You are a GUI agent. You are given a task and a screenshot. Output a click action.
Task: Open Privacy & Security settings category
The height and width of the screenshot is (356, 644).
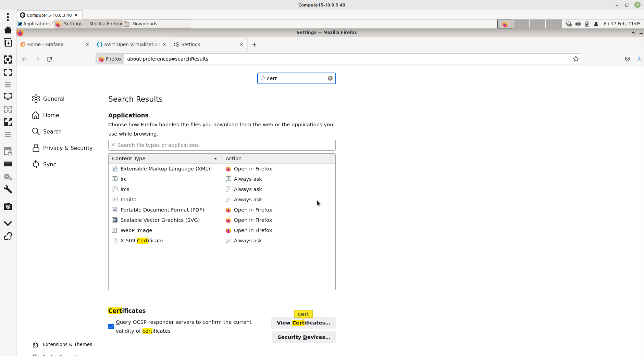[x=67, y=148]
